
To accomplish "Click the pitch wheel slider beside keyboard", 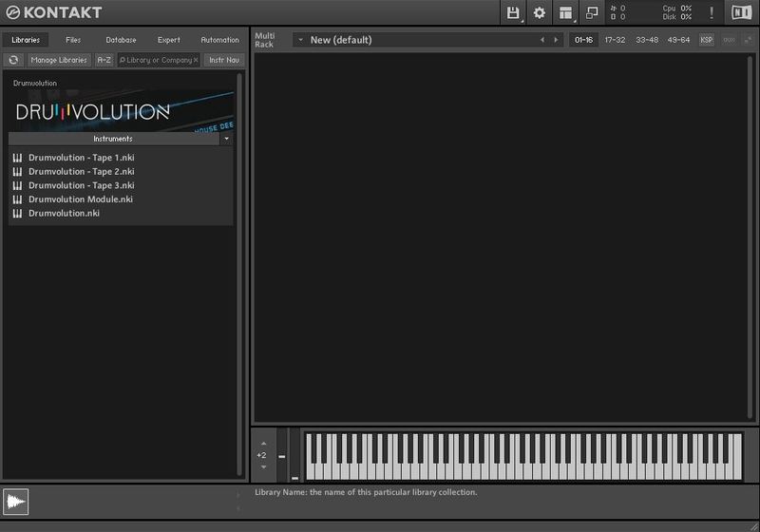I will 282,457.
